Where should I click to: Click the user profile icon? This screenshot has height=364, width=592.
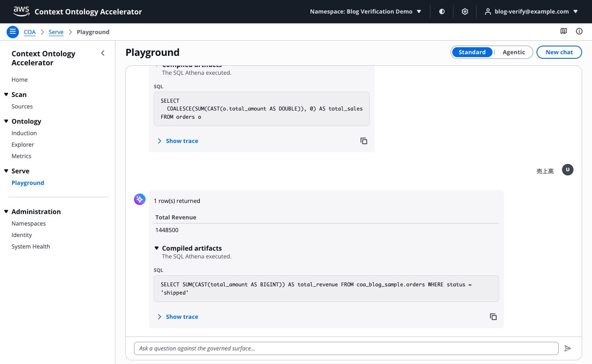488,12
